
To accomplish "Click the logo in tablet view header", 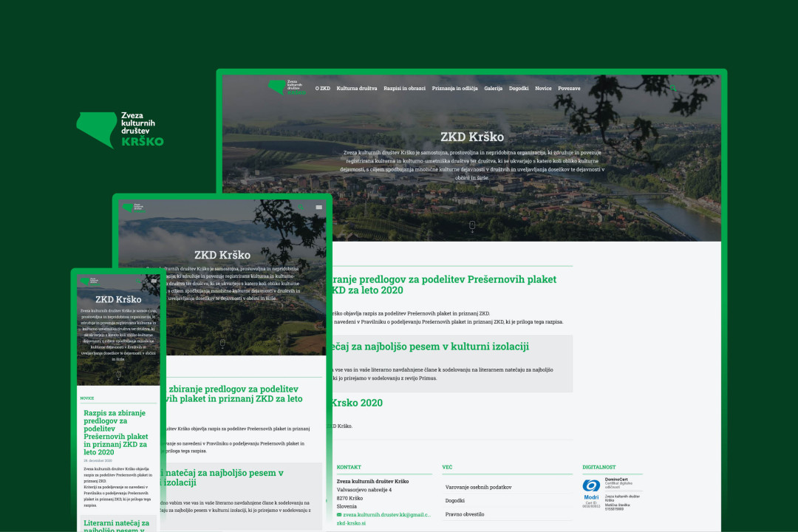I will (x=133, y=208).
